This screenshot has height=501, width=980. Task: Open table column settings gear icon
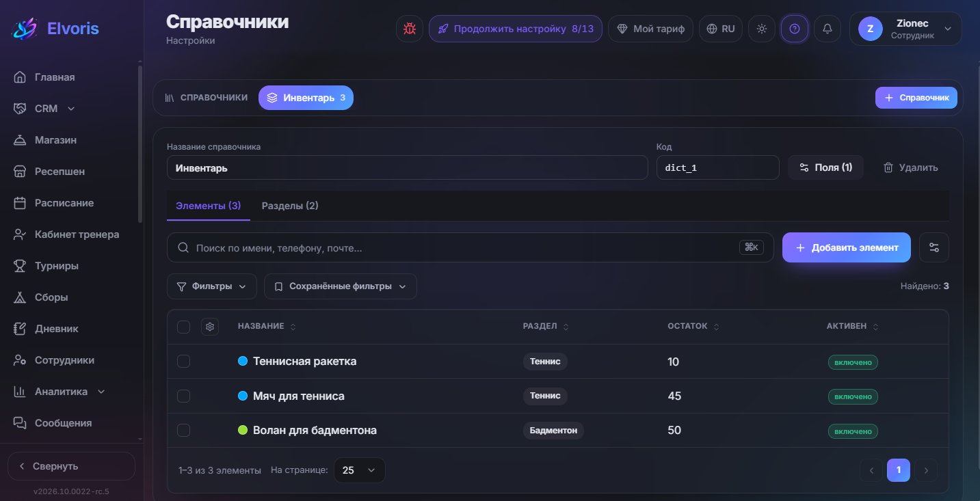click(x=210, y=327)
